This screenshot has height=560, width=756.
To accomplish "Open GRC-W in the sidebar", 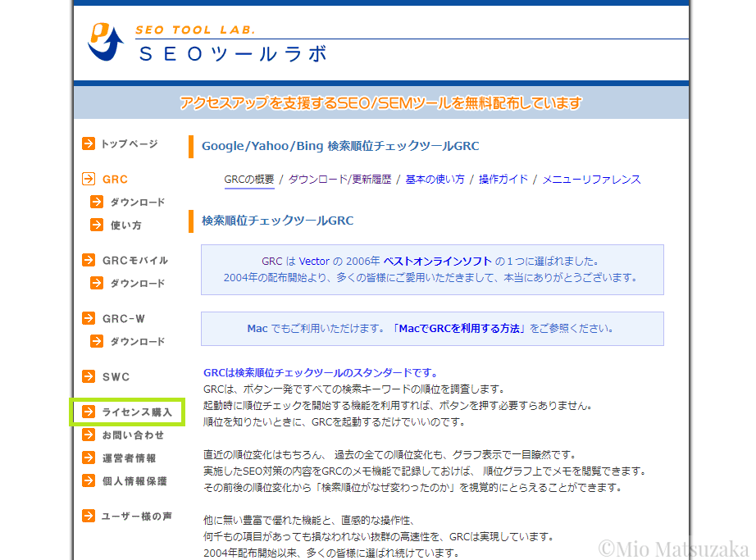I will [124, 319].
